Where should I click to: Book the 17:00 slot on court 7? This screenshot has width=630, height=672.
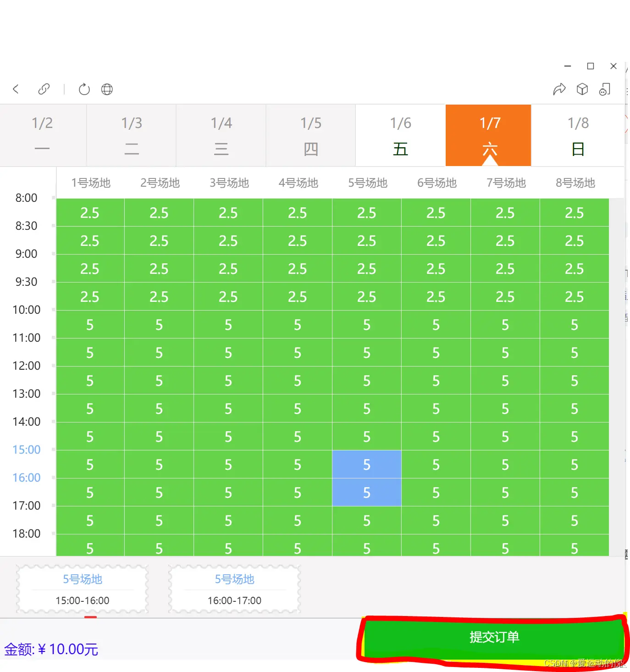(x=505, y=521)
